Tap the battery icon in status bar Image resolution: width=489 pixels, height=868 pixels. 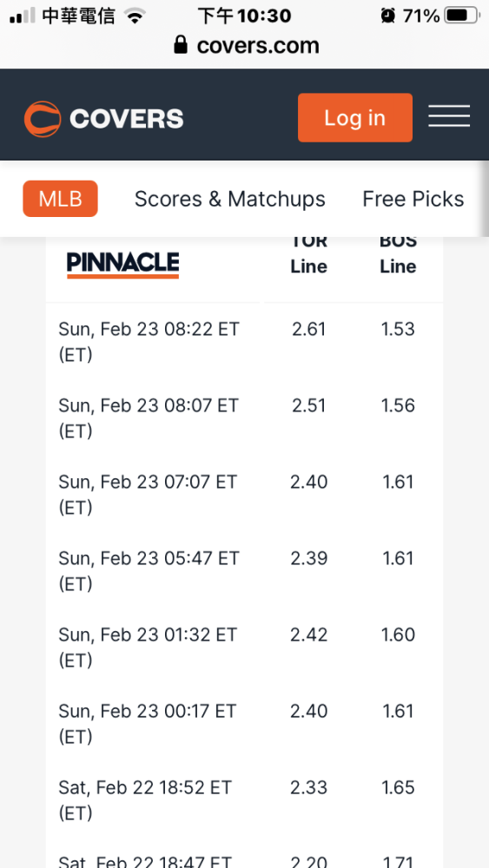pyautogui.click(x=463, y=16)
